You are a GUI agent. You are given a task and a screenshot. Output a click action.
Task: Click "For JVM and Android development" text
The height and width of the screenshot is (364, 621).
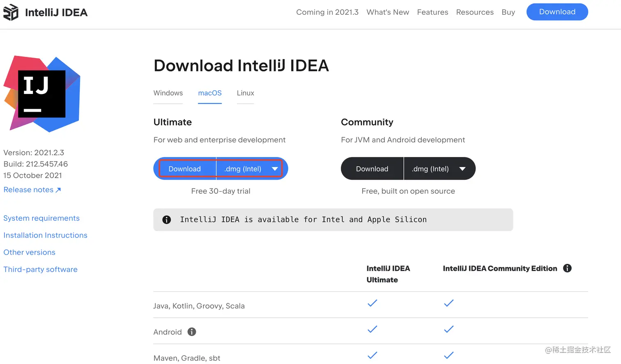click(x=403, y=140)
